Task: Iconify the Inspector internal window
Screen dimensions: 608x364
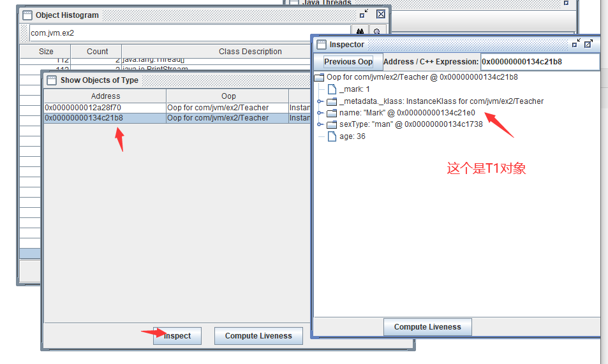Action: coord(576,43)
